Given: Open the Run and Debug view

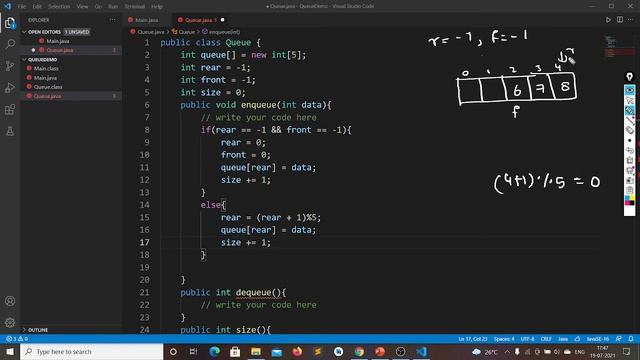Looking at the screenshot, I should tap(10, 87).
